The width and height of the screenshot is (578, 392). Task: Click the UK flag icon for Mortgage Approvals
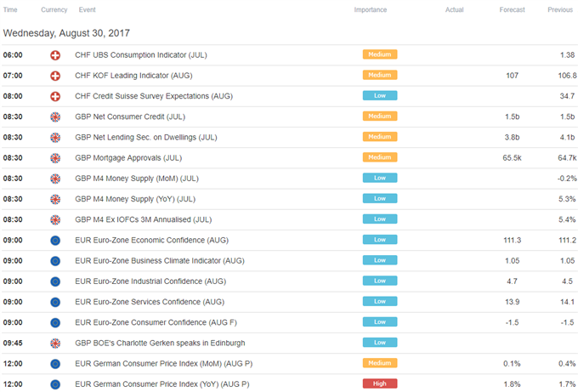point(55,158)
